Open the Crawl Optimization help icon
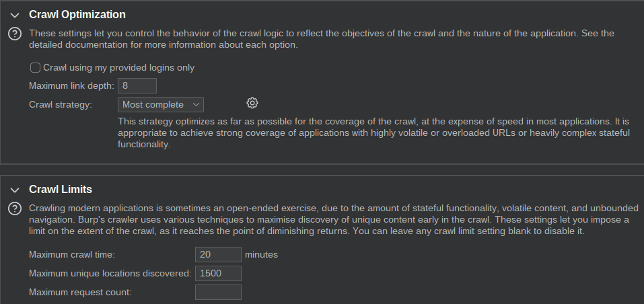 click(15, 34)
